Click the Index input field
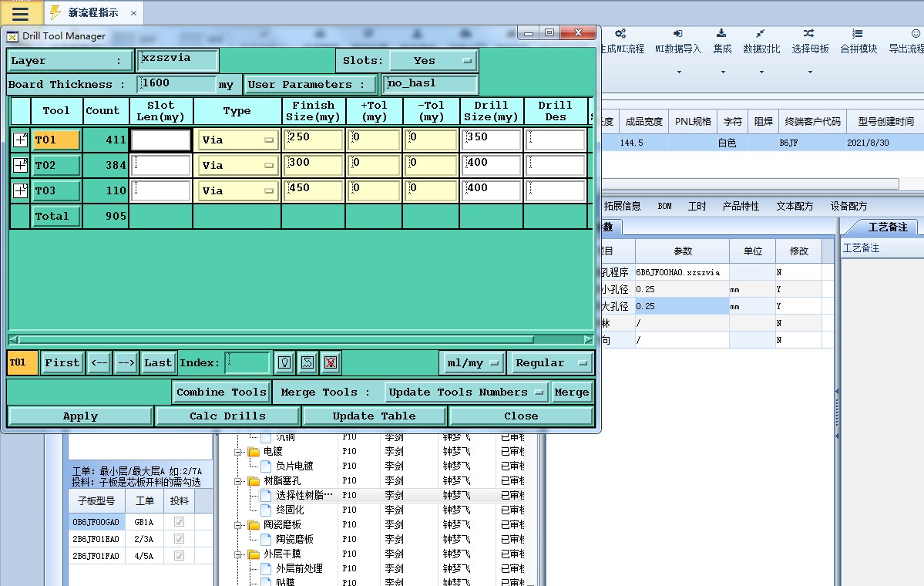 tap(247, 362)
